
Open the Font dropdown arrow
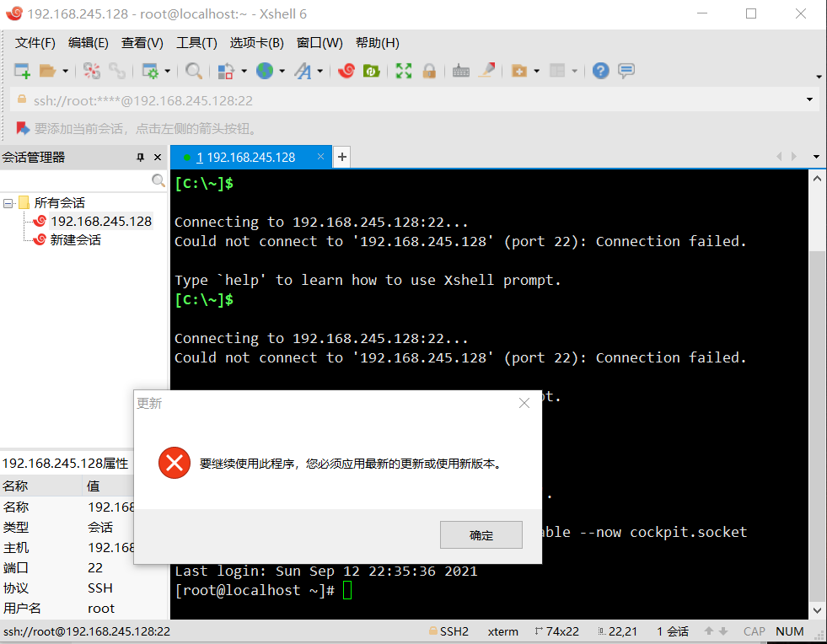pyautogui.click(x=320, y=71)
